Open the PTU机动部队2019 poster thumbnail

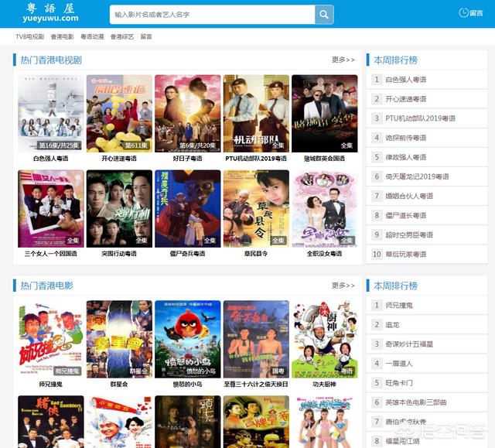tap(256, 114)
